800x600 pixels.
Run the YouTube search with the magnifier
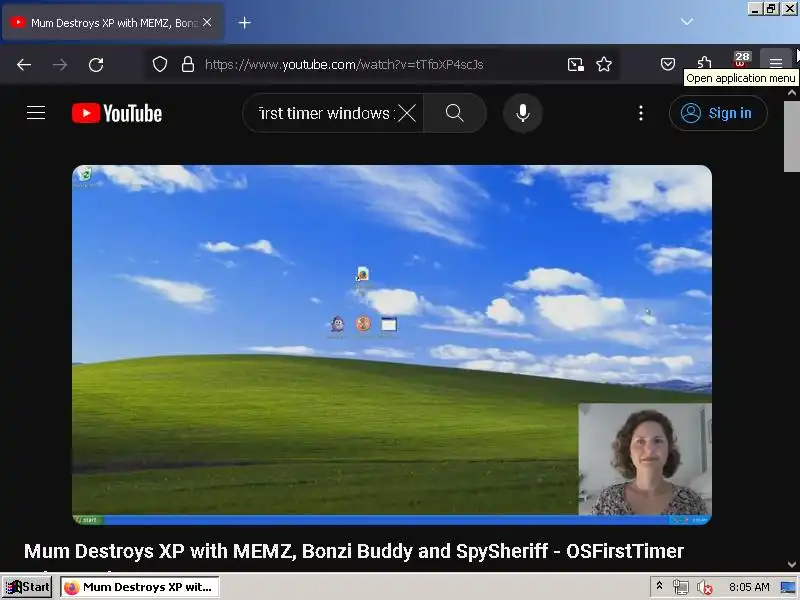(454, 113)
